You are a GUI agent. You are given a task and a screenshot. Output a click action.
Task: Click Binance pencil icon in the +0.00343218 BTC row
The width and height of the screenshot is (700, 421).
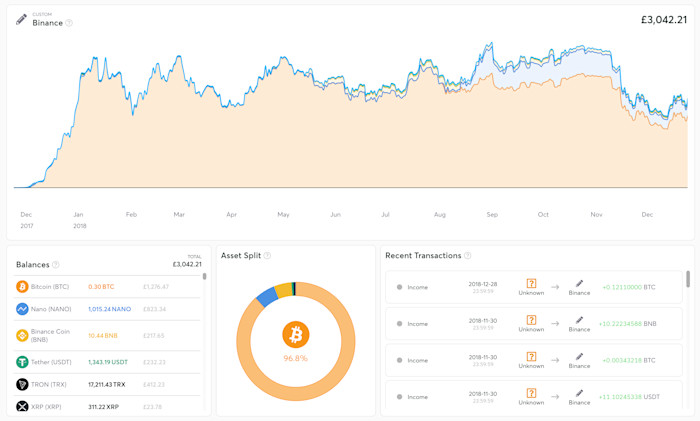[579, 357]
